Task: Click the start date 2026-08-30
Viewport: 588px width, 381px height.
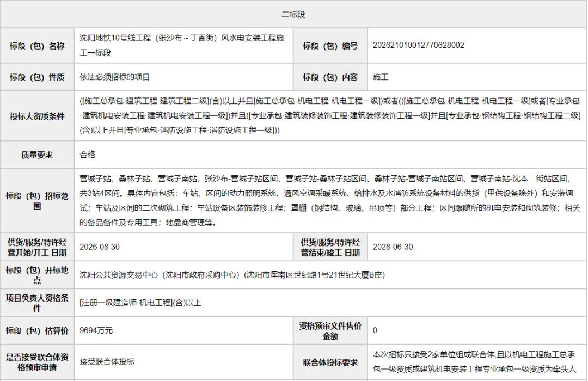Action: [x=100, y=247]
